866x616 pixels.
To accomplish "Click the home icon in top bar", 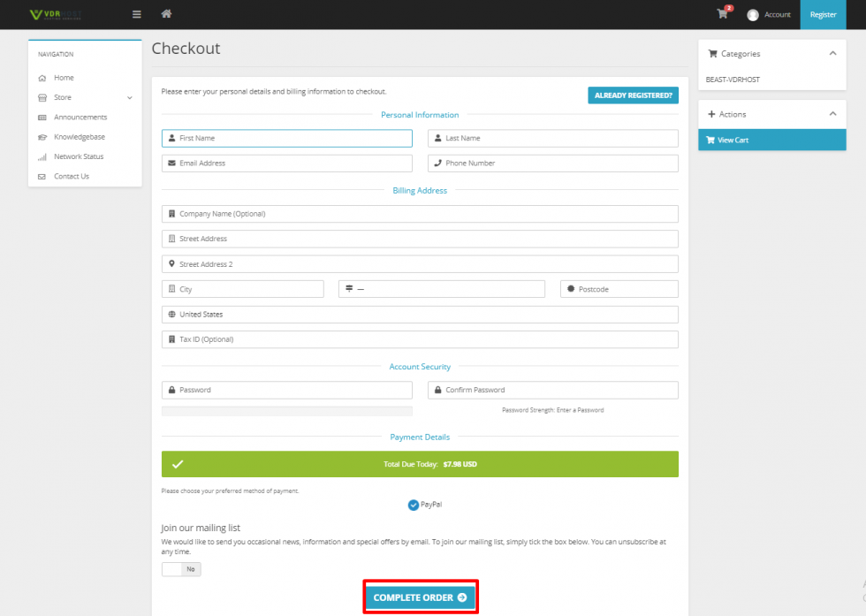I will (x=166, y=14).
